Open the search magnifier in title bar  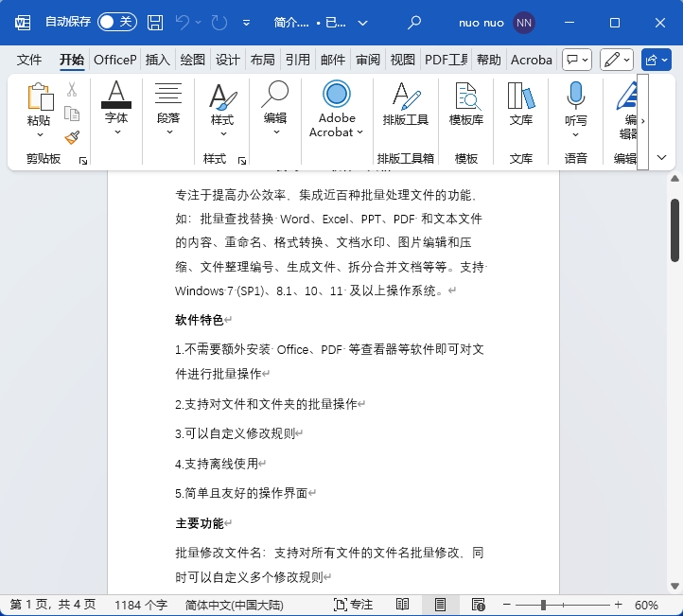(413, 22)
